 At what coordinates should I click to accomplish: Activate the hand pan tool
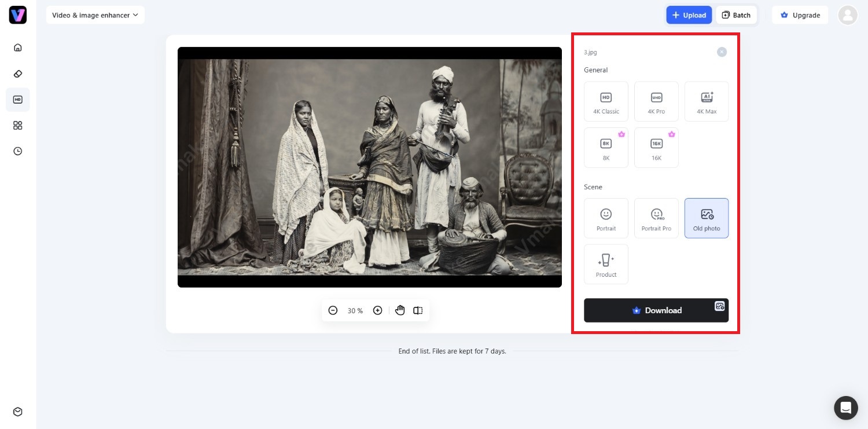(400, 311)
